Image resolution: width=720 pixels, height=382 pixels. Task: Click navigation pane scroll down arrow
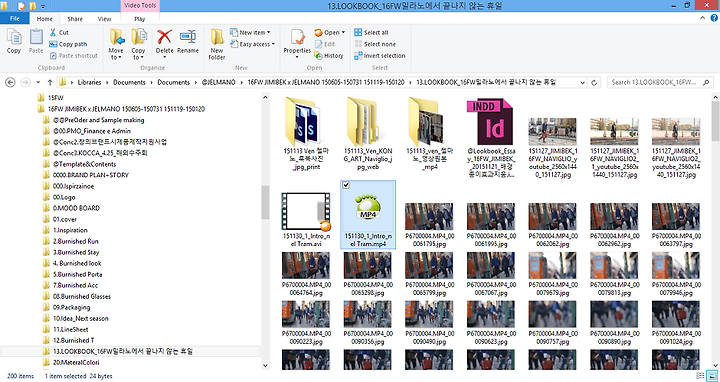pyautogui.click(x=265, y=365)
